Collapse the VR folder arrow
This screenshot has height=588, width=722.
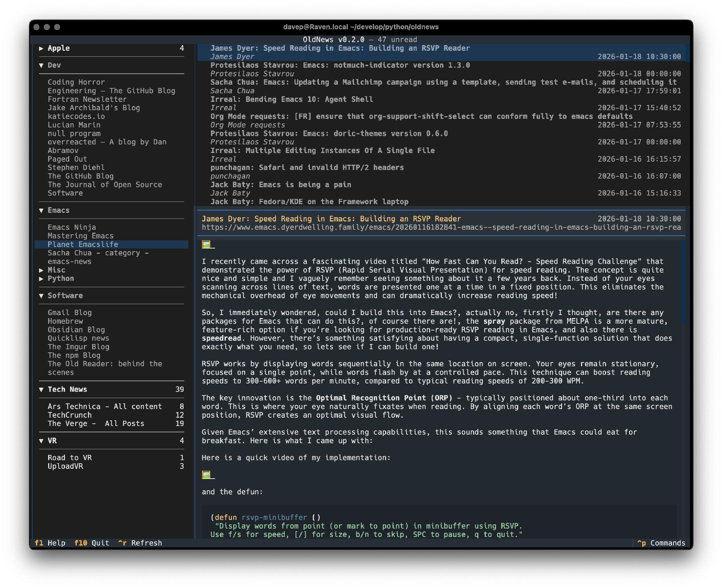tap(41, 441)
